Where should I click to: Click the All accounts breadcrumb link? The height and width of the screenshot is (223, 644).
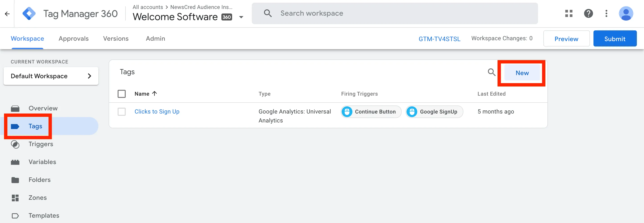[x=148, y=7]
